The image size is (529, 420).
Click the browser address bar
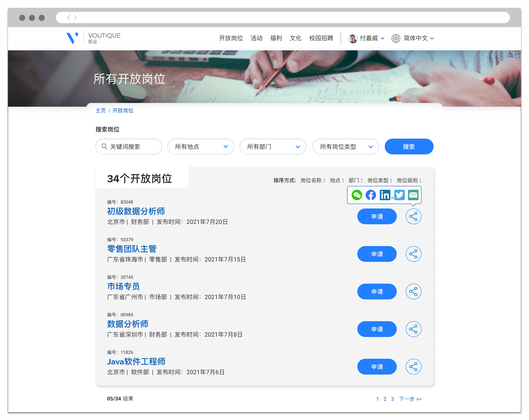tap(283, 17)
